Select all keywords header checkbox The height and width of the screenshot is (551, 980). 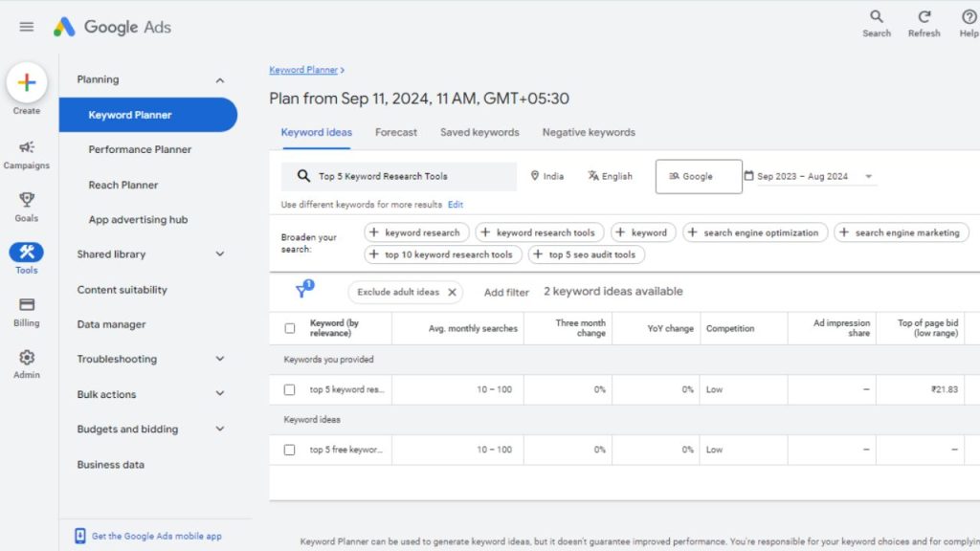(290, 328)
